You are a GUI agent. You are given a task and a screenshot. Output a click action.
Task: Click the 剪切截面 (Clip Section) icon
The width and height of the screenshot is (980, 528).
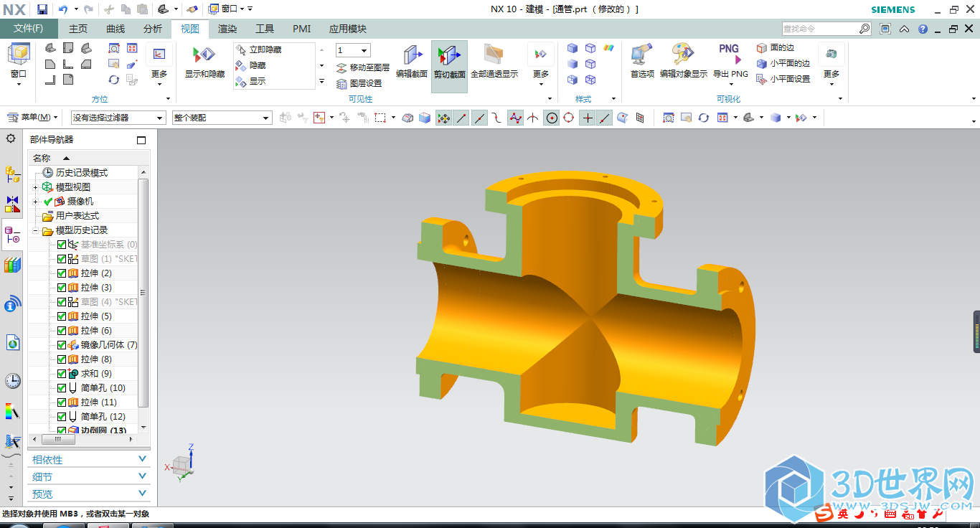(449, 56)
